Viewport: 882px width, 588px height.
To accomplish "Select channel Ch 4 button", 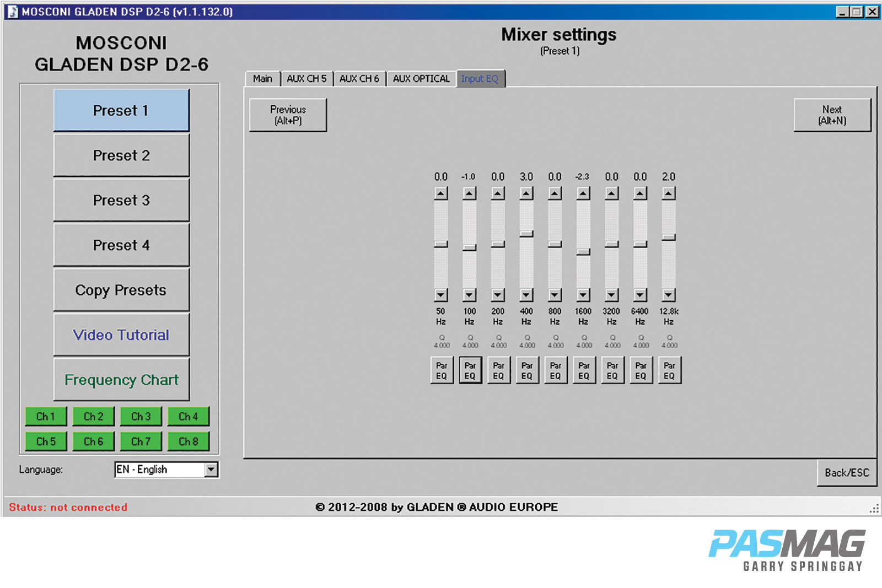I will click(188, 417).
